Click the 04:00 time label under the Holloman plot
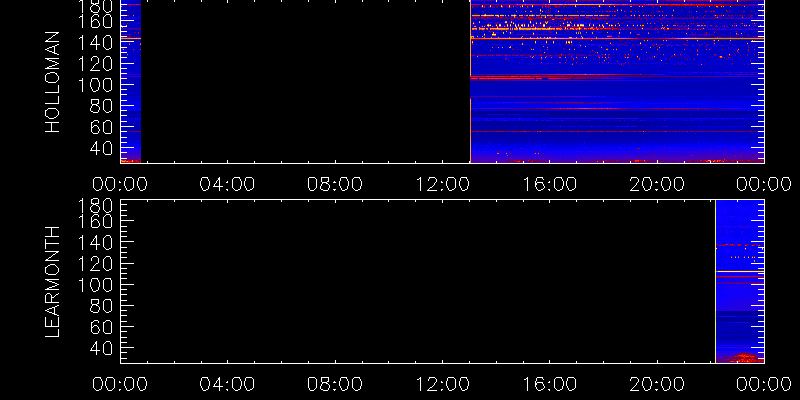The image size is (800, 400). click(227, 184)
